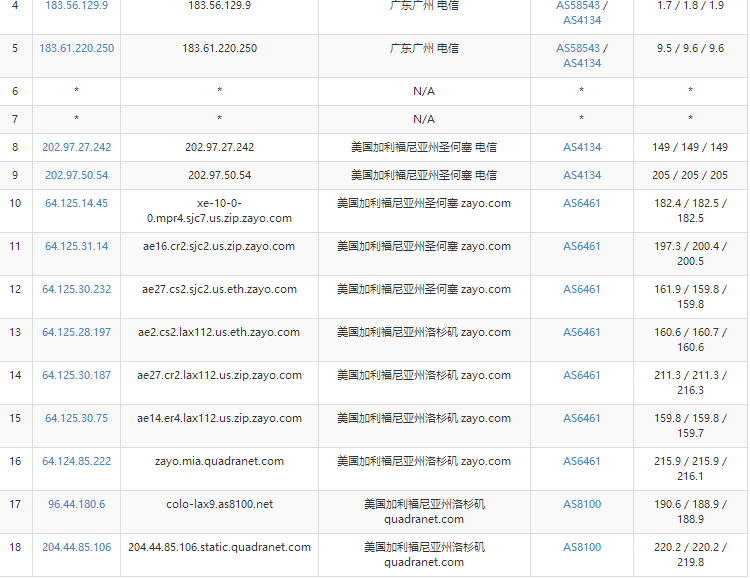This screenshot has width=750, height=578.
Task: Follow the 64.125.28.197 IP link
Action: tap(77, 333)
